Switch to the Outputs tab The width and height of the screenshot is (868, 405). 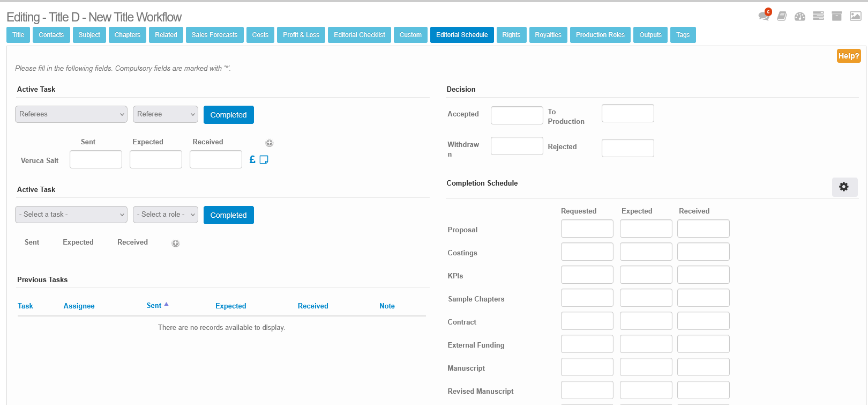pos(650,35)
